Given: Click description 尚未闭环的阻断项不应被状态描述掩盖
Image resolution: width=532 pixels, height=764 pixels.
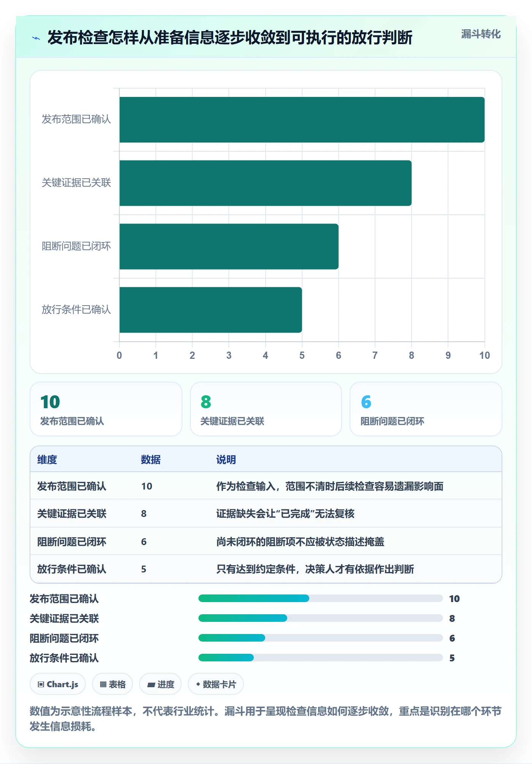Looking at the screenshot, I should [300, 542].
